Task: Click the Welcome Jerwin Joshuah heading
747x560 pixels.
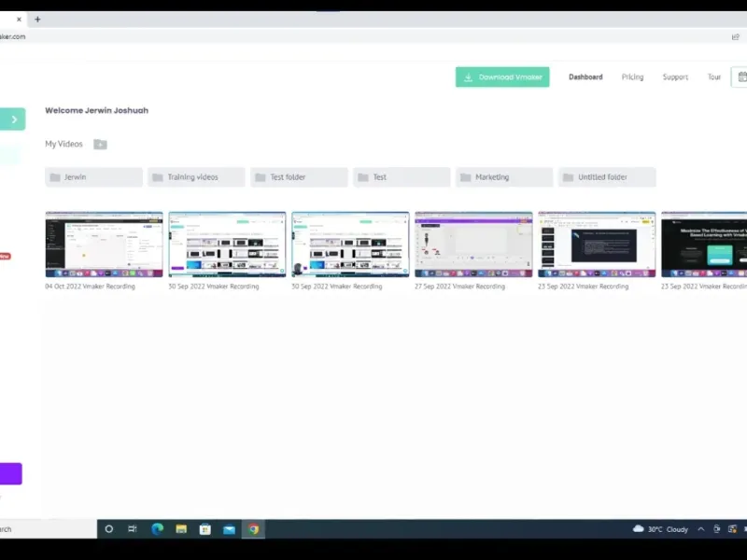Action: 97,110
